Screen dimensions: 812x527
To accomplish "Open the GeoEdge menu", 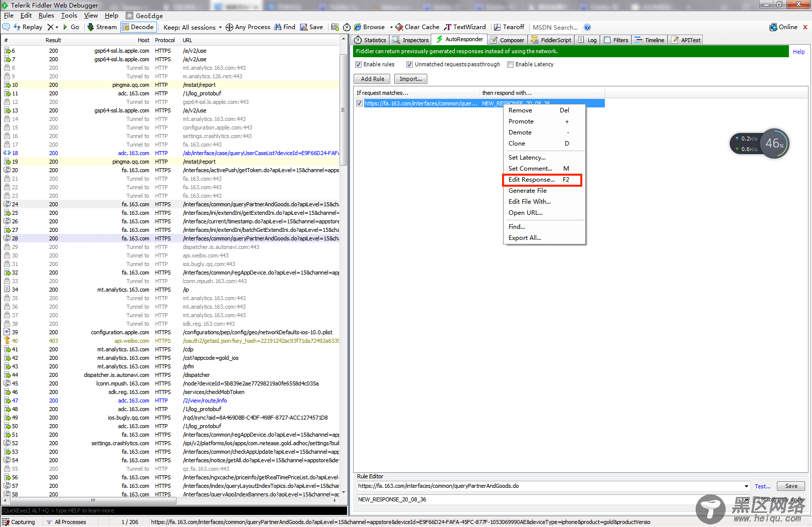I will [144, 16].
